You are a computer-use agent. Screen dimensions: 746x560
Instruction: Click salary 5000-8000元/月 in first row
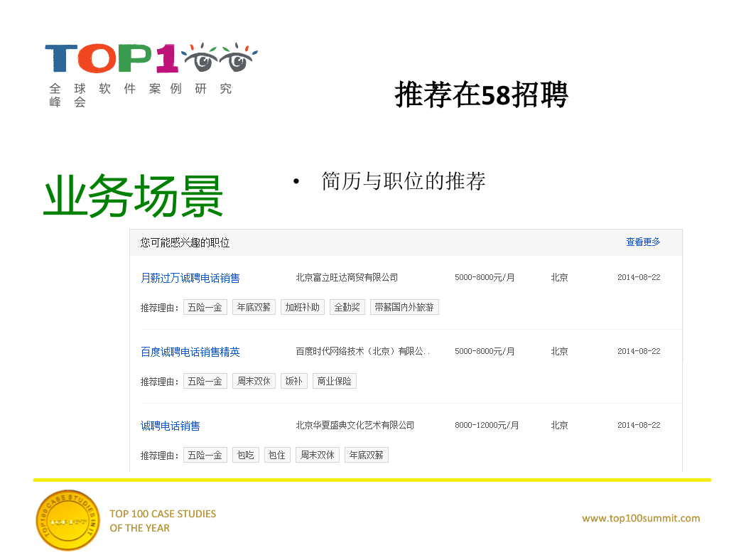pyautogui.click(x=485, y=277)
